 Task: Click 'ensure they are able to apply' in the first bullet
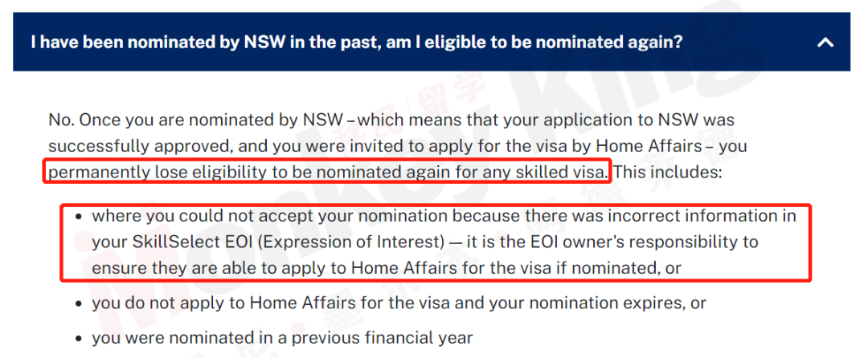click(211, 268)
